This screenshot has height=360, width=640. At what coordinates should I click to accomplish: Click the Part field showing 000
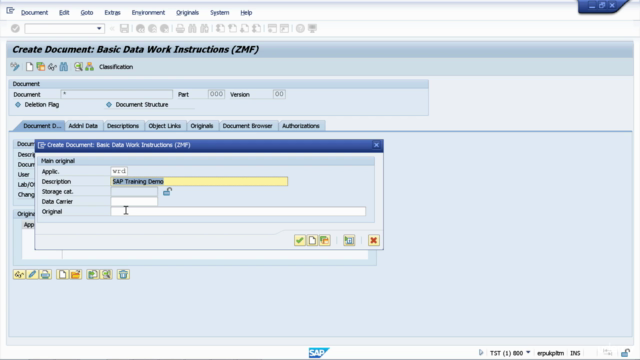click(x=216, y=94)
